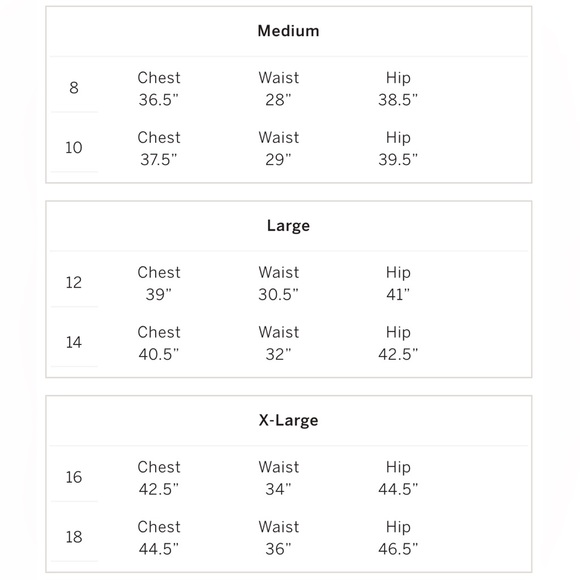Click the 28" waist measurement

[278, 100]
